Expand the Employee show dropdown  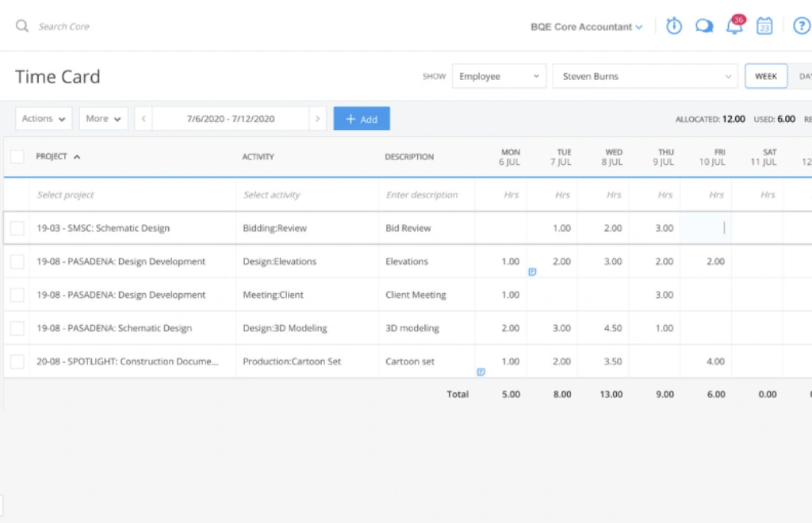[x=499, y=77]
